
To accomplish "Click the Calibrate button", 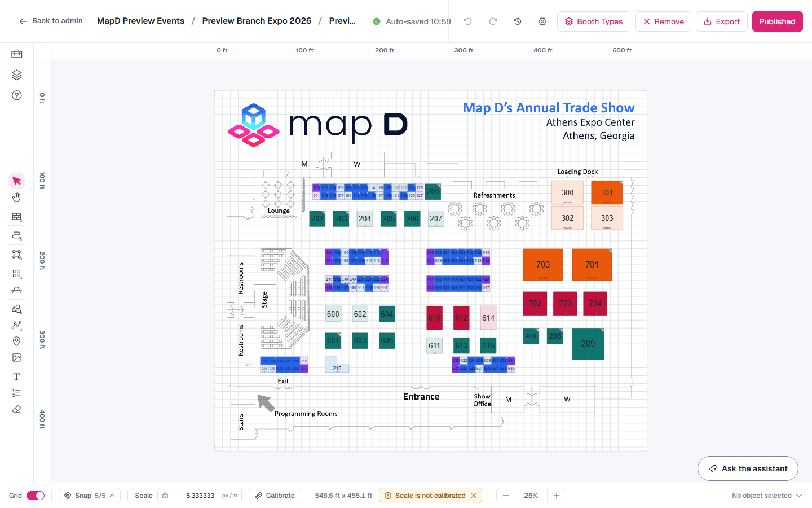I will tap(275, 496).
